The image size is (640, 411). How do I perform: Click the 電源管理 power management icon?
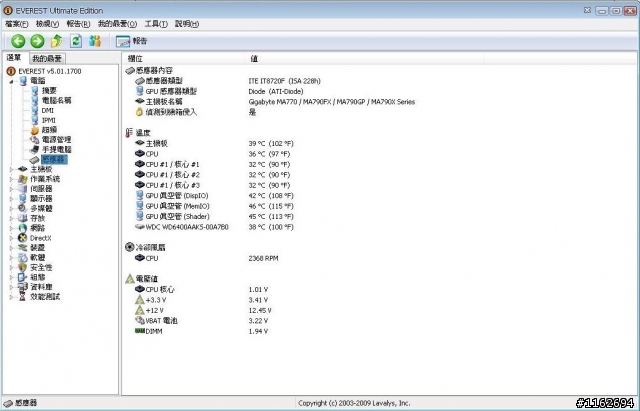pyautogui.click(x=35, y=140)
